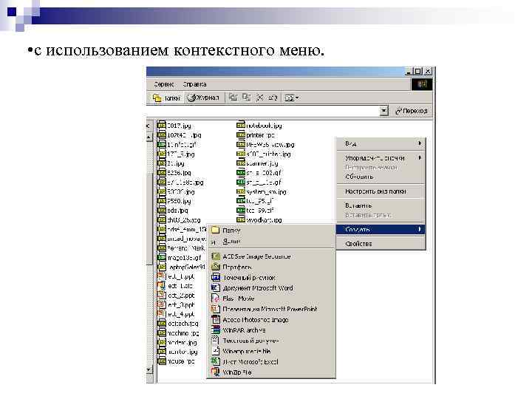Create a new Папку folder from the submenu
This screenshot has width=532, height=399.
coord(271,231)
